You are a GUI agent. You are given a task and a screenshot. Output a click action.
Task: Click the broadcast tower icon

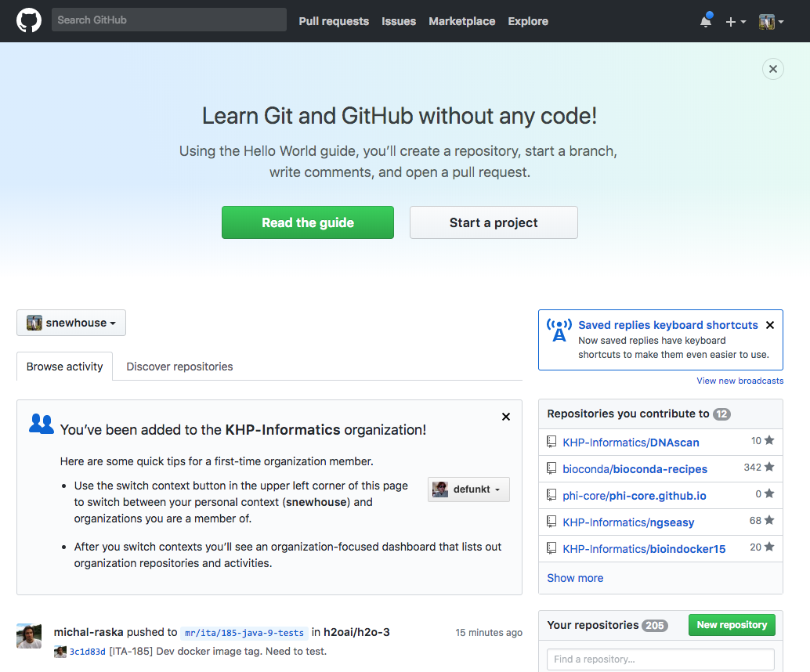[559, 331]
